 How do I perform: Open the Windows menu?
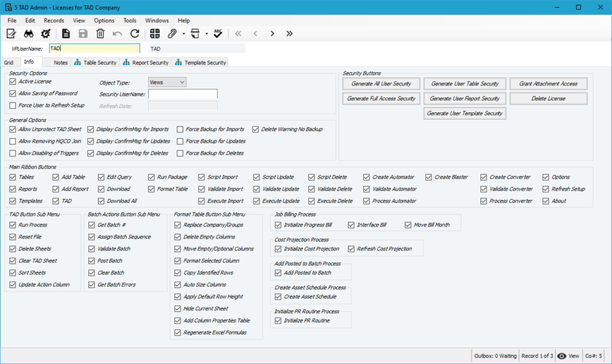point(157,20)
